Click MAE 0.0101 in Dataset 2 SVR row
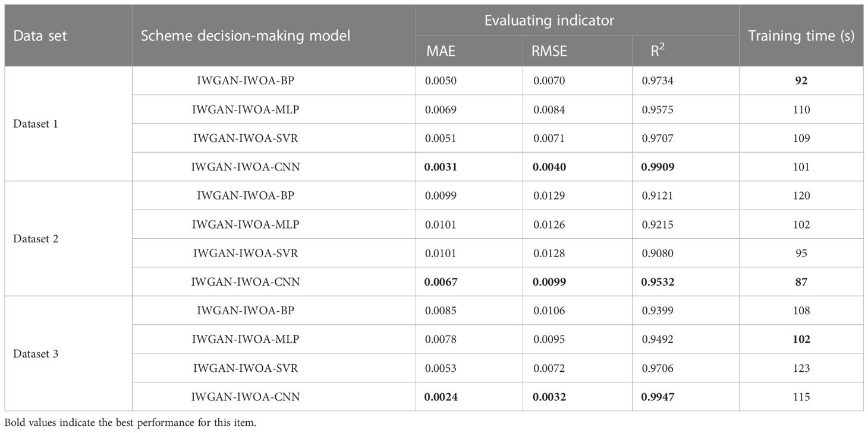 440,253
